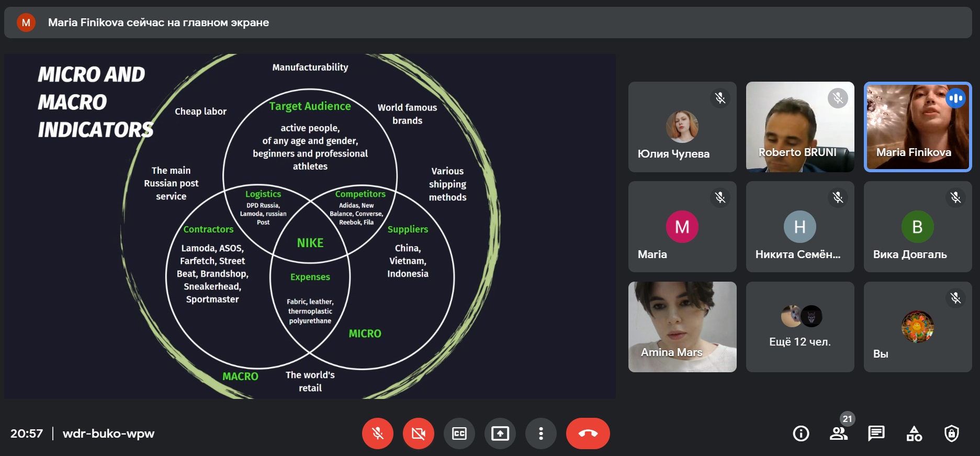980x456 pixels.
Task: Click the grouped avatars in Ещё 12 tile
Action: coord(801,316)
